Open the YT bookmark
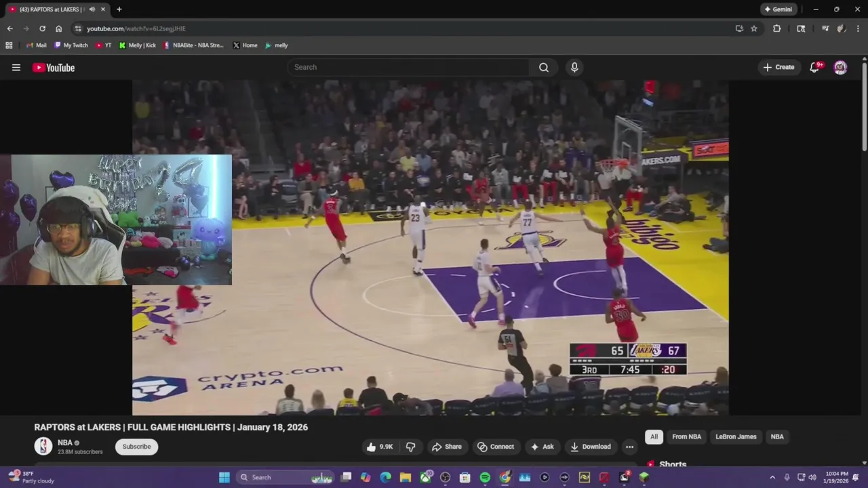 104,45
